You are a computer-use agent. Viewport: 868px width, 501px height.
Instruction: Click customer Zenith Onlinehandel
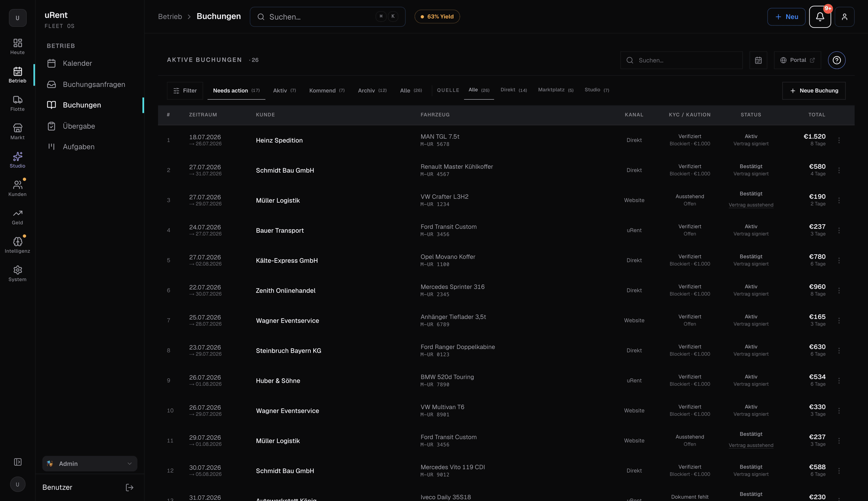(x=286, y=291)
